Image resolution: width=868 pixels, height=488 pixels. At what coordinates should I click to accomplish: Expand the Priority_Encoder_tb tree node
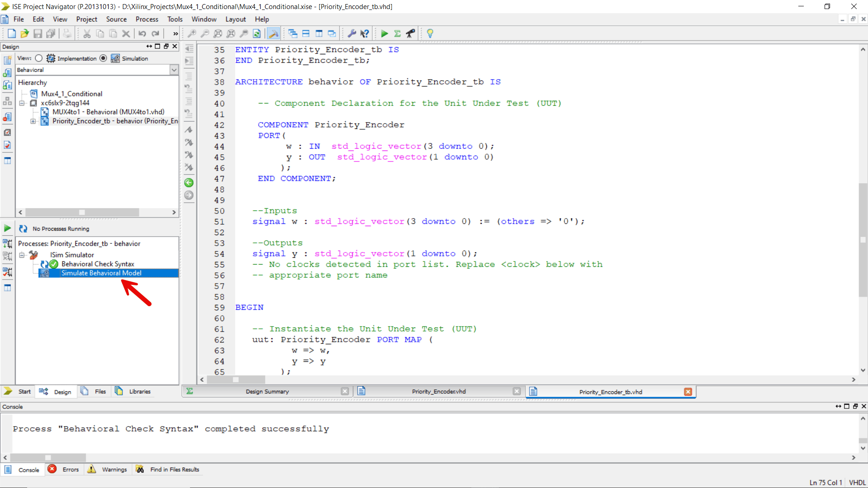tap(32, 121)
